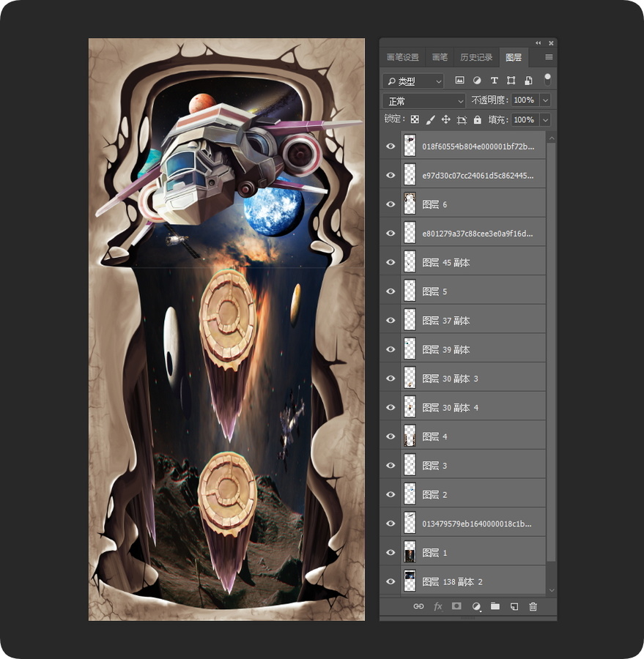
Task: Hide the 图层 138 副本 2 layer
Action: [x=391, y=581]
